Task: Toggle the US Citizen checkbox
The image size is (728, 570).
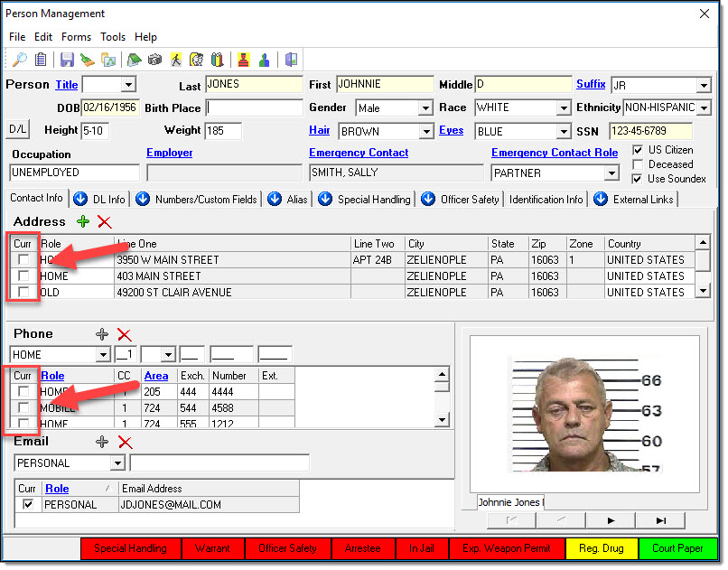Action: point(639,150)
